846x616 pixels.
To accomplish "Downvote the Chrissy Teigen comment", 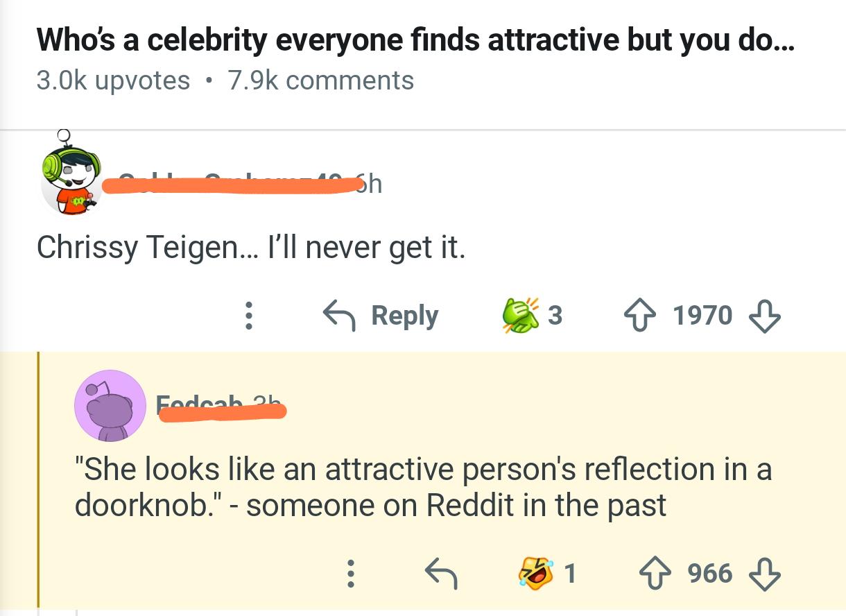I will (763, 315).
